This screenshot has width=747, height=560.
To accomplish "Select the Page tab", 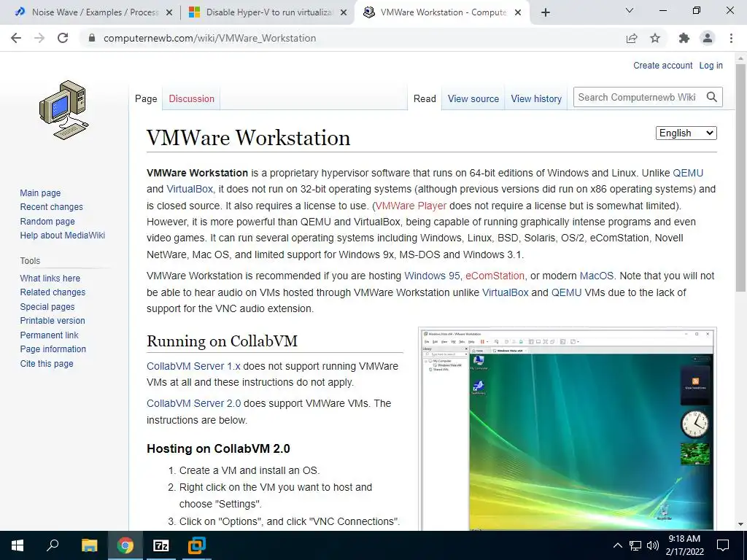I will click(x=146, y=98).
